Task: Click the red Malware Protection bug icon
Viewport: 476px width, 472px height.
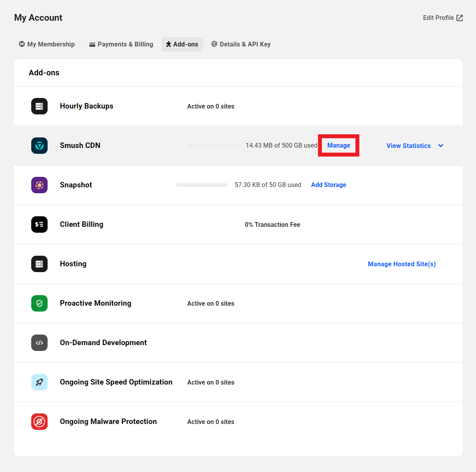Action: pyautogui.click(x=39, y=422)
